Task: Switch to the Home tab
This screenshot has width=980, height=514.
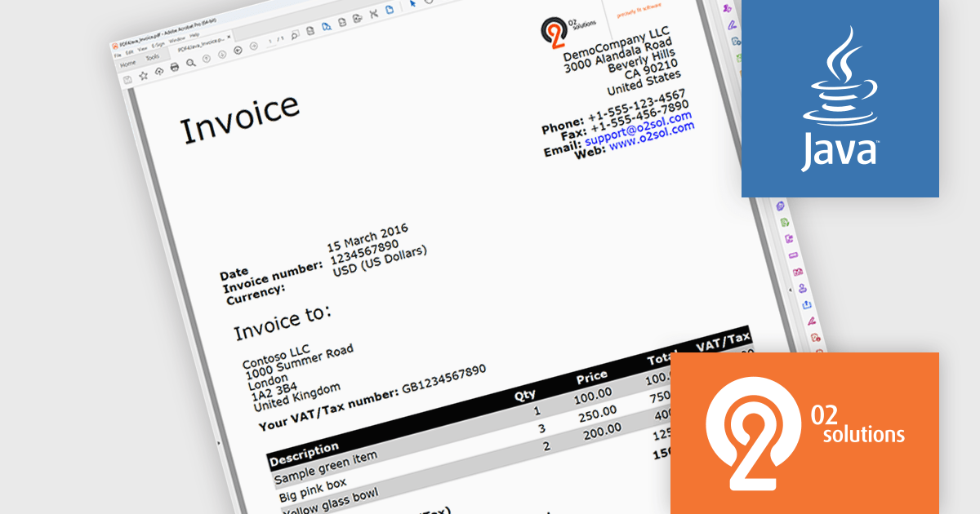Action: (x=128, y=64)
